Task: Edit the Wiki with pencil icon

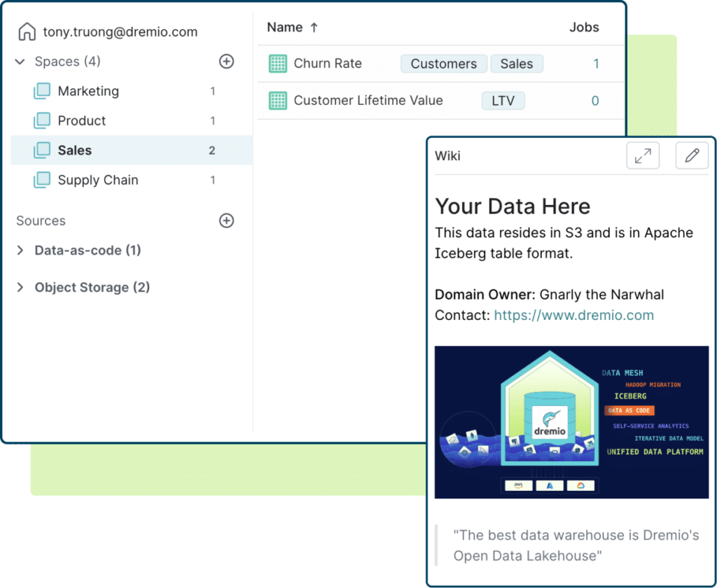Action: point(692,156)
